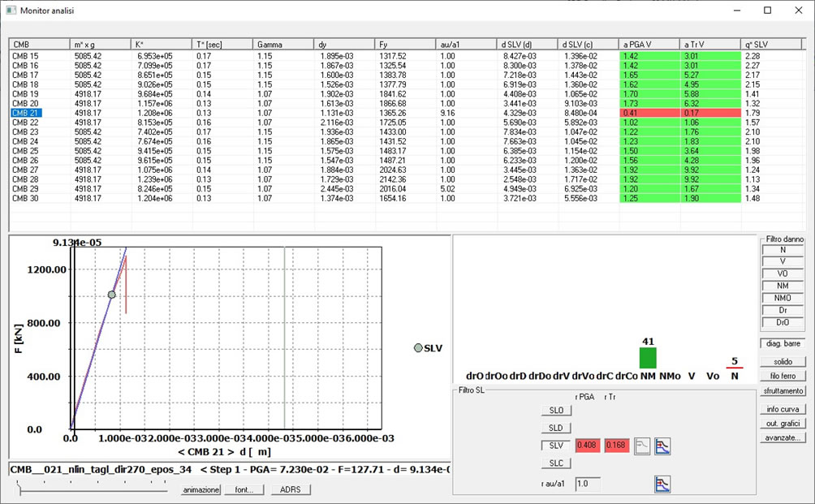Click the SLV legend marker
815x504 pixels.
click(418, 348)
